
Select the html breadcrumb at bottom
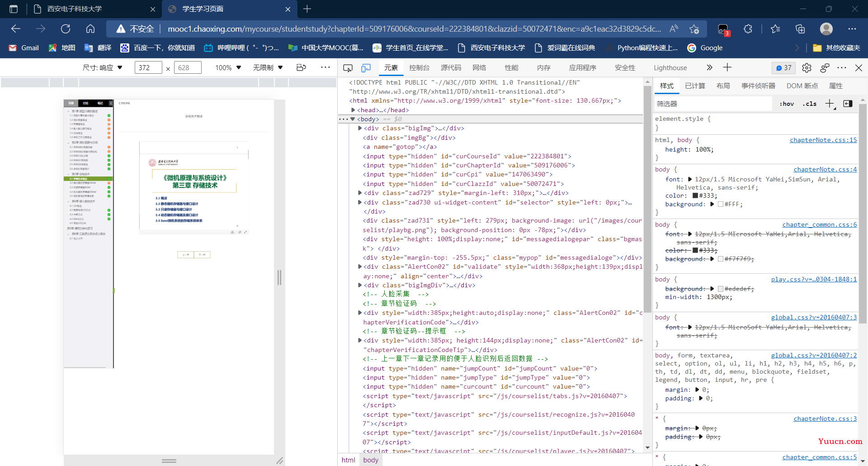(349, 460)
